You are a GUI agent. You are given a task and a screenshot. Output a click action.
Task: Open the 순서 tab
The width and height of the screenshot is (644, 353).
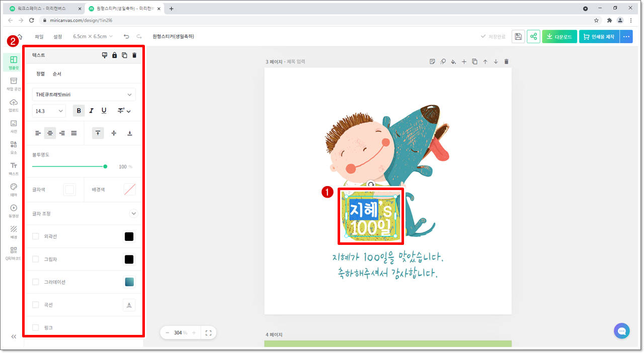point(57,74)
